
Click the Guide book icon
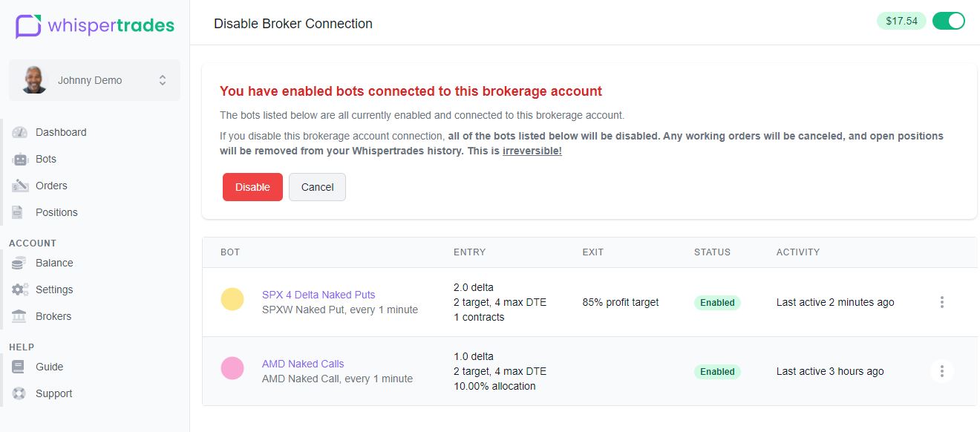[x=19, y=367]
